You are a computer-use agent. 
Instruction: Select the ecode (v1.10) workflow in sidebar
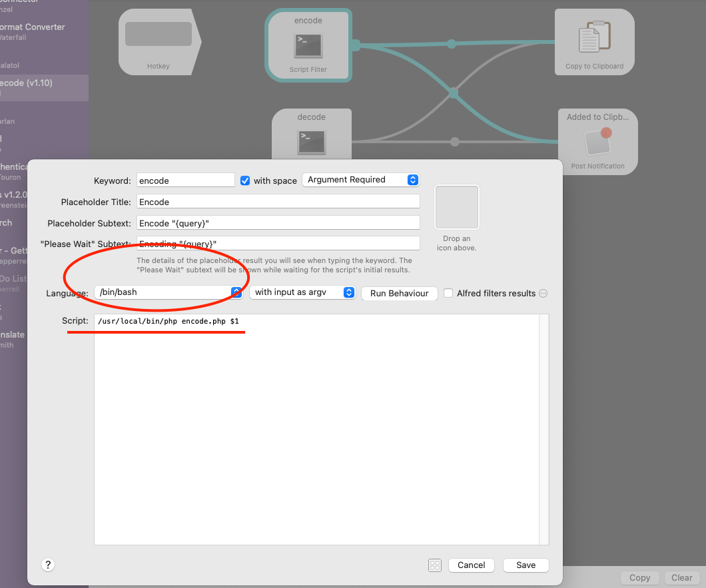click(44, 87)
